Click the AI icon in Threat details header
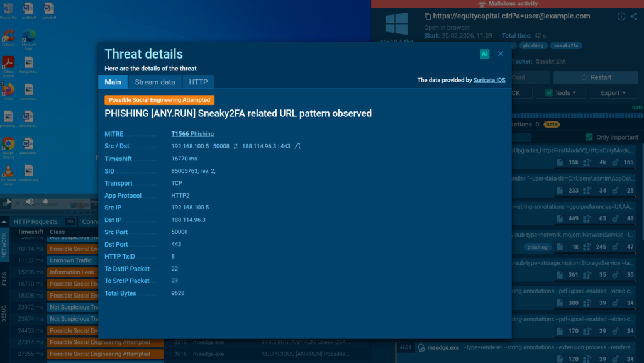 (x=484, y=54)
